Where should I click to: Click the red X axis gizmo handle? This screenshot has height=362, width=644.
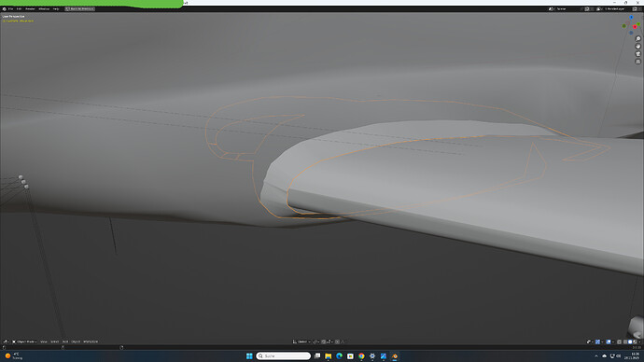[635, 27]
